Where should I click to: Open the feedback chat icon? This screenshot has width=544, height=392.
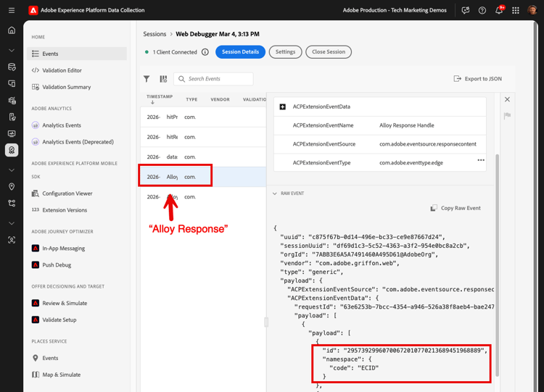tap(465, 10)
